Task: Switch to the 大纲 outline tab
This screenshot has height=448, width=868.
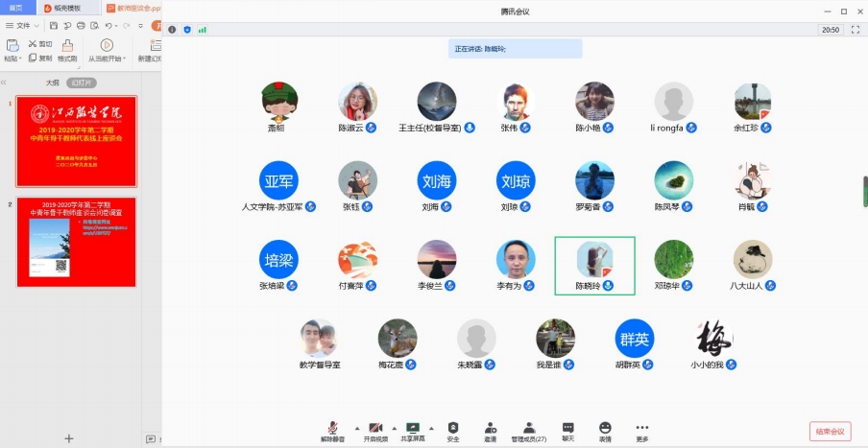Action: pos(53,83)
